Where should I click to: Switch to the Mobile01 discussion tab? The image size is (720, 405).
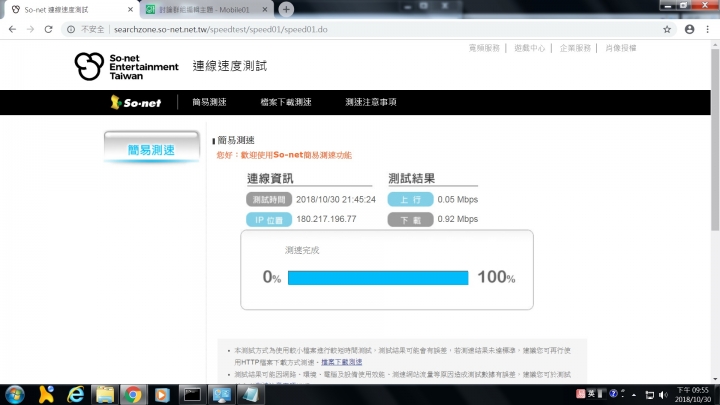(205, 10)
